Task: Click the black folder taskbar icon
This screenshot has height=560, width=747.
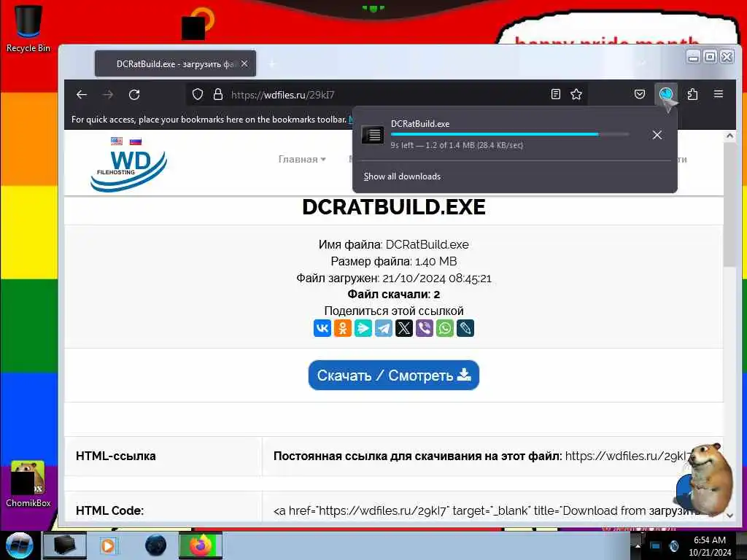Action: pyautogui.click(x=64, y=545)
